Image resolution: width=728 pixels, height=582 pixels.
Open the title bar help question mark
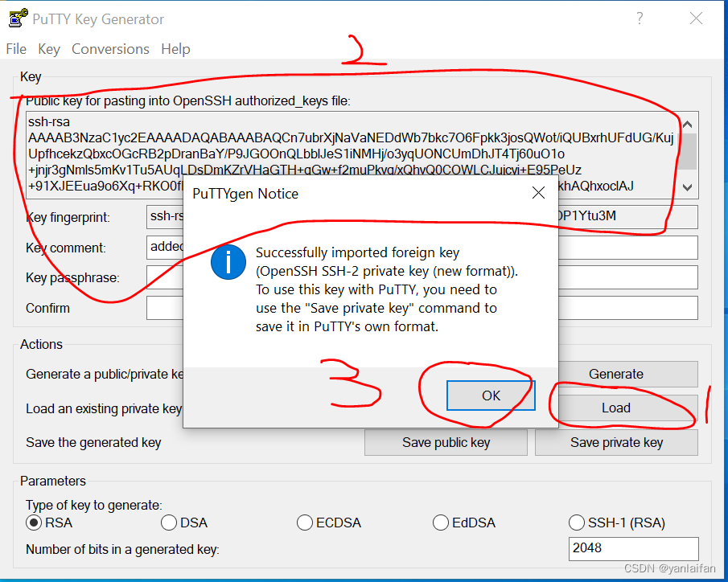pyautogui.click(x=640, y=18)
